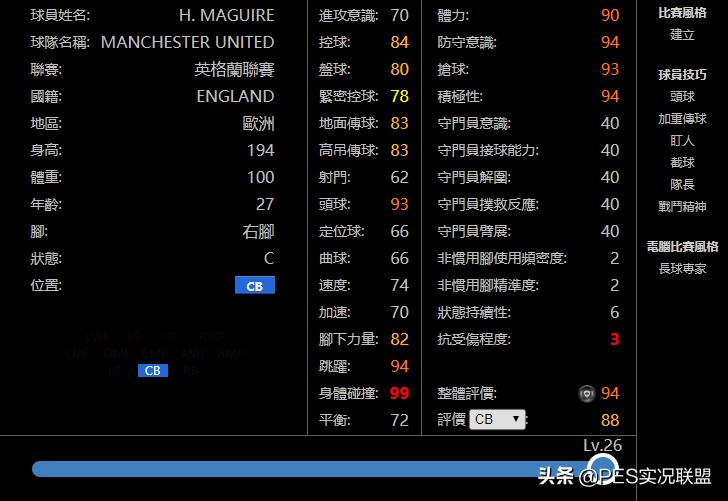Click the age value 27
This screenshot has width=728, height=501.
[x=265, y=204]
